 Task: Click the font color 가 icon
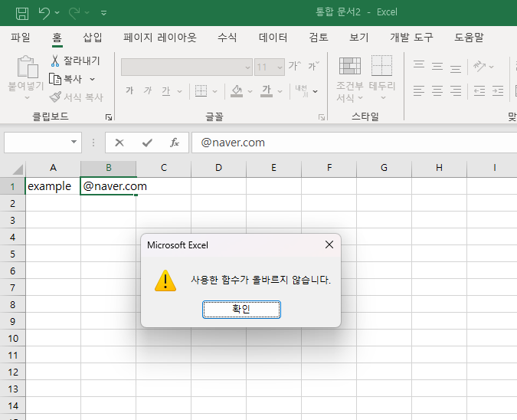pyautogui.click(x=267, y=90)
